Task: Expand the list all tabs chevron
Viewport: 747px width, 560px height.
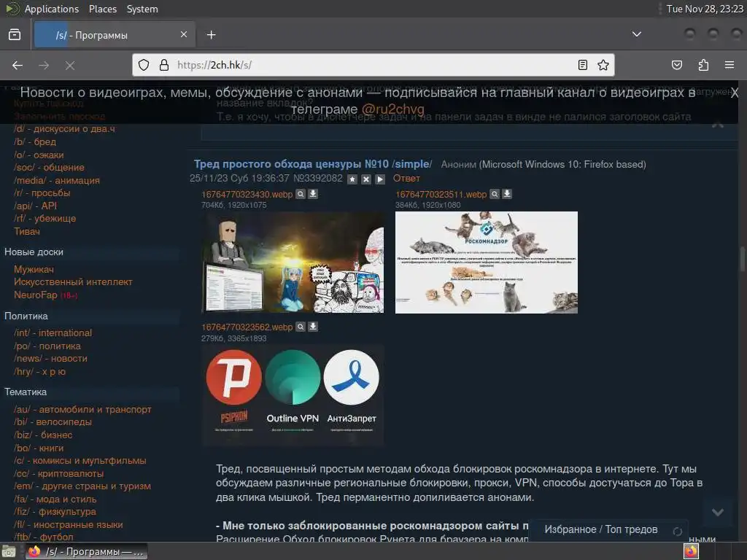Action: click(x=636, y=34)
